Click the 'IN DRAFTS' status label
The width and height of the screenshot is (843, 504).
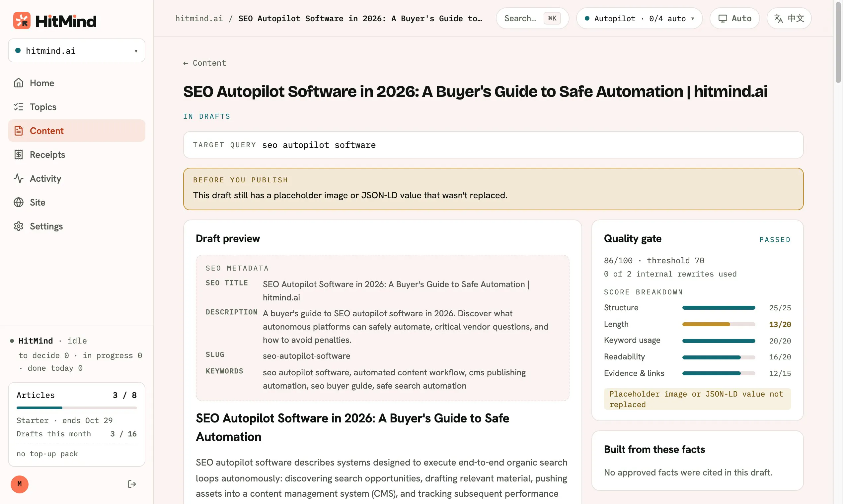point(207,116)
